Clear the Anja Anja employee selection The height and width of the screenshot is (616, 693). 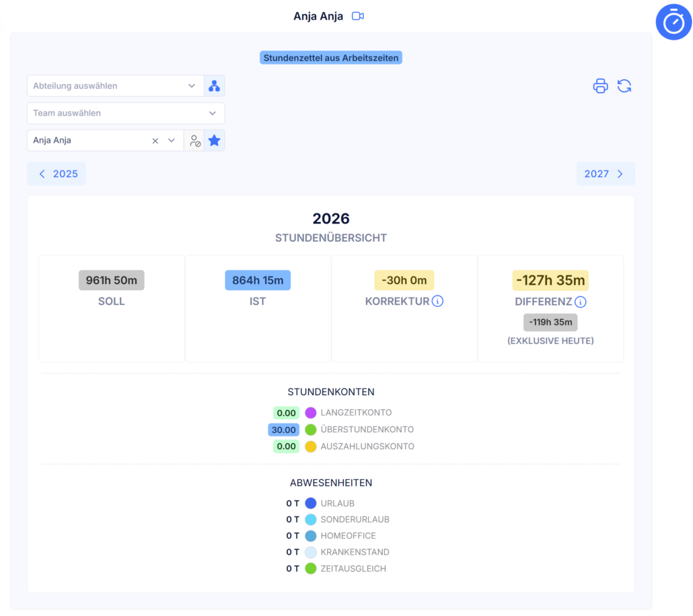click(x=155, y=141)
